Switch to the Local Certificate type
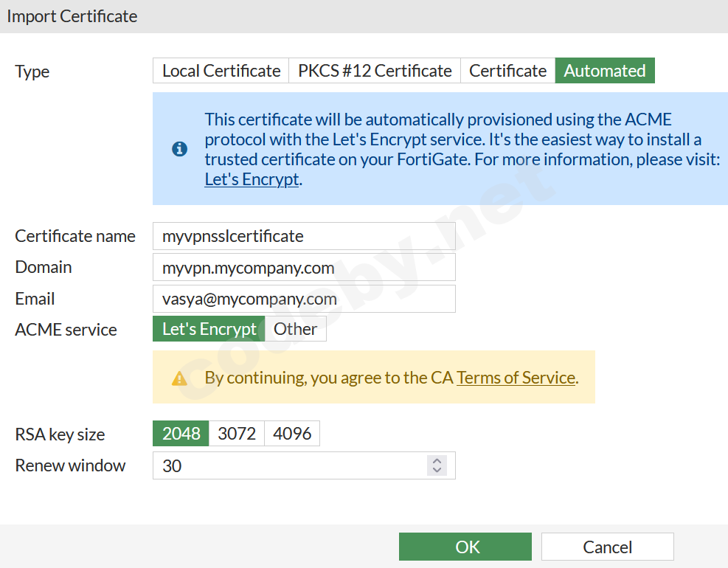728x568 pixels. point(220,70)
